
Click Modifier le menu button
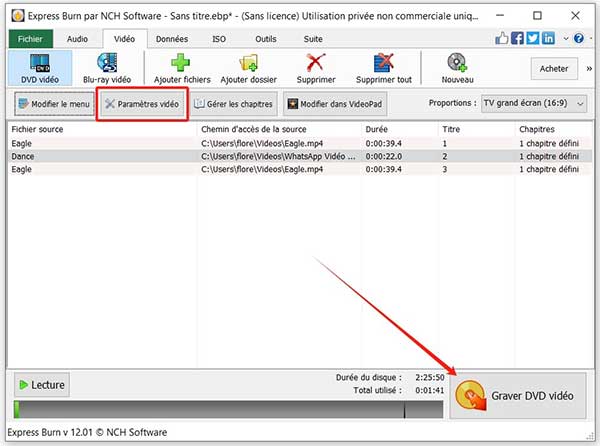[x=55, y=104]
